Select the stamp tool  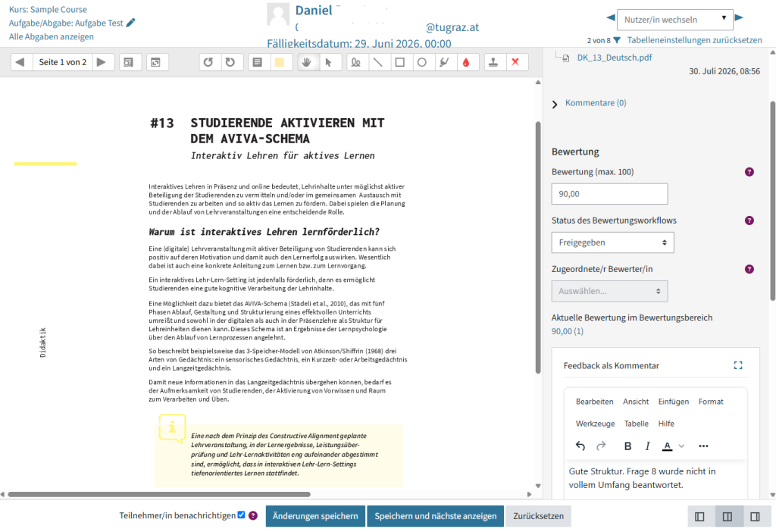493,62
